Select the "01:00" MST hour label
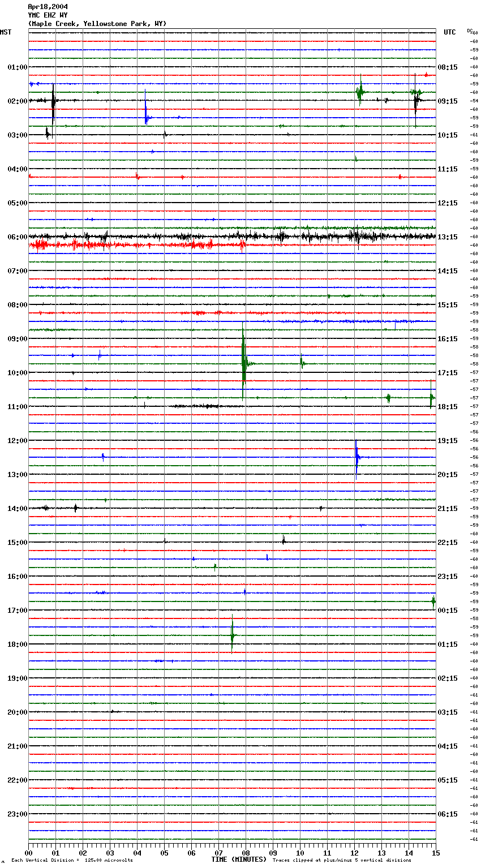The image size is (481, 868). 18,67
